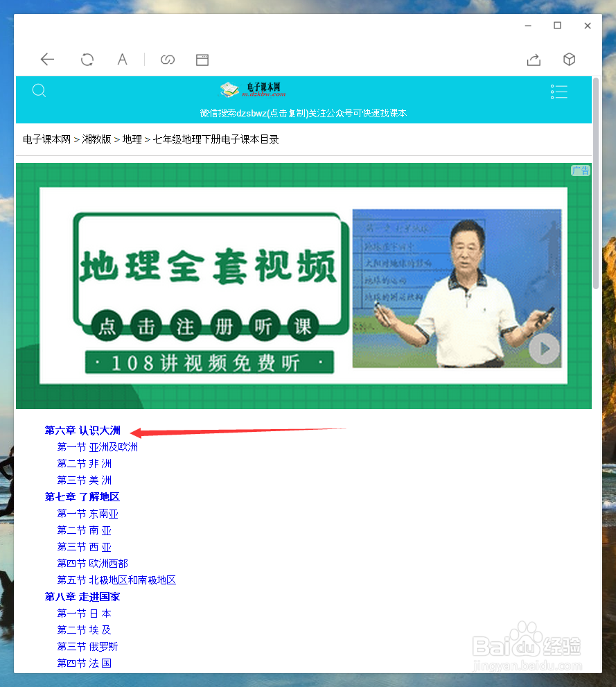Open 第七章 了解地区 chapter
616x687 pixels.
(82, 497)
